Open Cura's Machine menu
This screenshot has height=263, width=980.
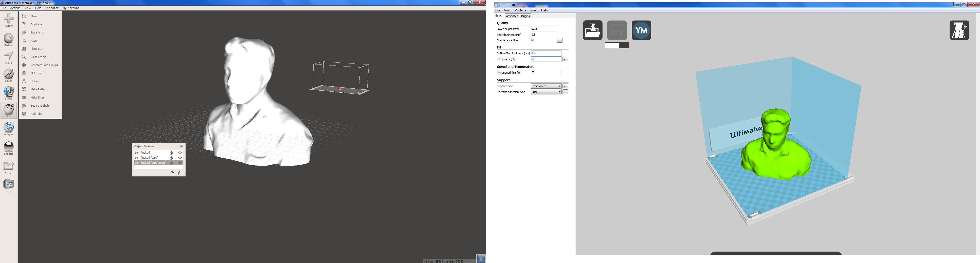tap(520, 11)
